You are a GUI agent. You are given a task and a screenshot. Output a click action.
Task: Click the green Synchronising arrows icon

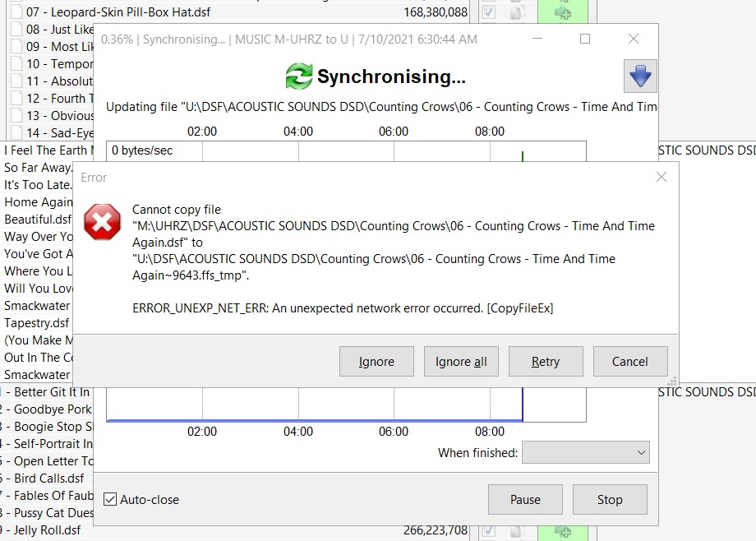(x=299, y=76)
